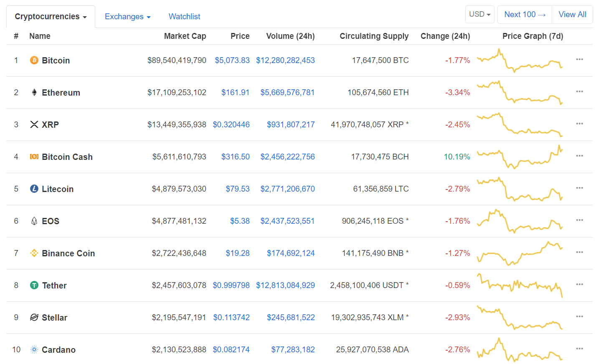Click Bitcoin Cash price $316.50
Image resolution: width=596 pixels, height=364 pixels.
(235, 157)
